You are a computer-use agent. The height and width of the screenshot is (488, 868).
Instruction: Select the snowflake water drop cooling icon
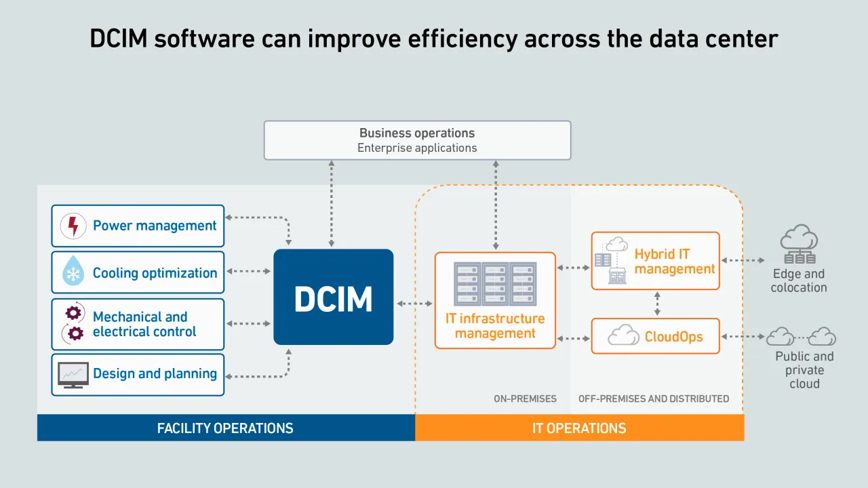point(73,272)
